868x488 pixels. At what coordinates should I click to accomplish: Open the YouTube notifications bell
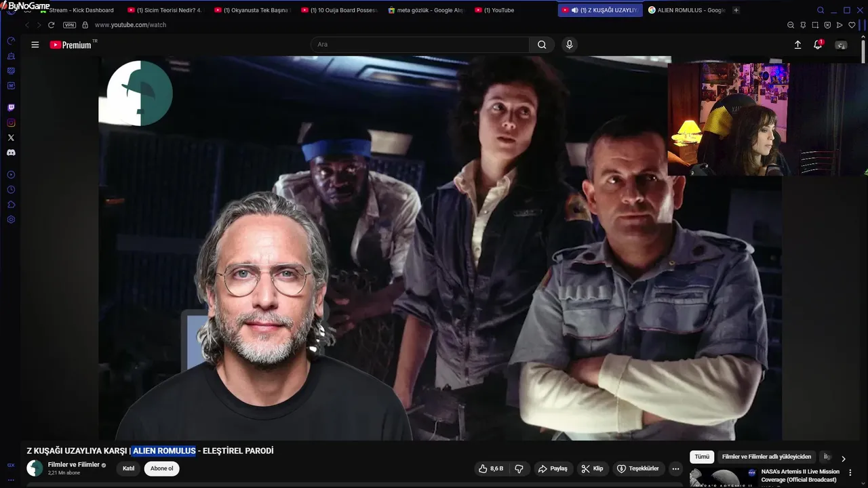click(x=818, y=45)
